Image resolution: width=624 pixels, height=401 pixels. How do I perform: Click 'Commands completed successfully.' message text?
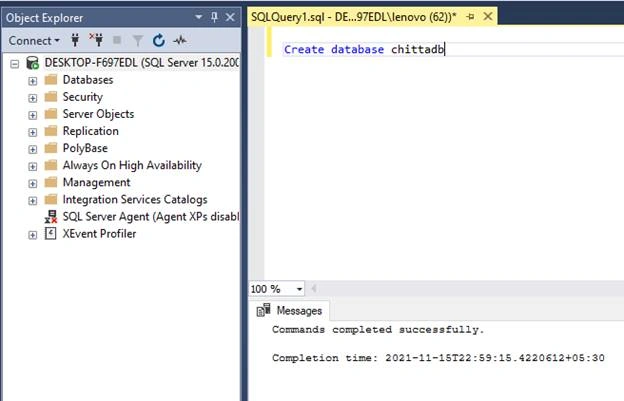(x=378, y=329)
